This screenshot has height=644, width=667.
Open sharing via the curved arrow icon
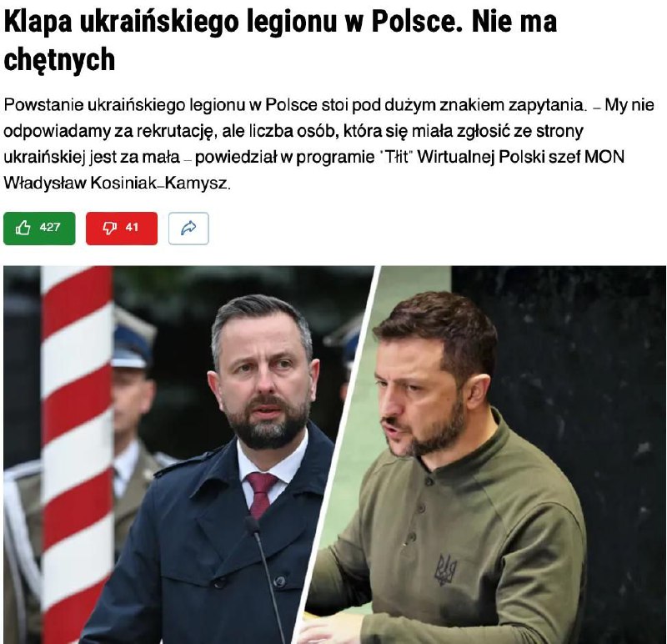pyautogui.click(x=188, y=228)
